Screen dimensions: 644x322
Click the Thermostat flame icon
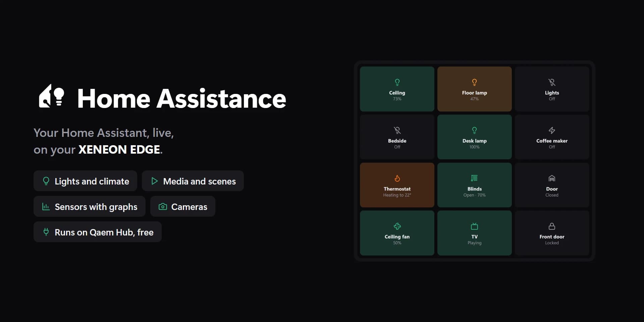click(x=397, y=178)
